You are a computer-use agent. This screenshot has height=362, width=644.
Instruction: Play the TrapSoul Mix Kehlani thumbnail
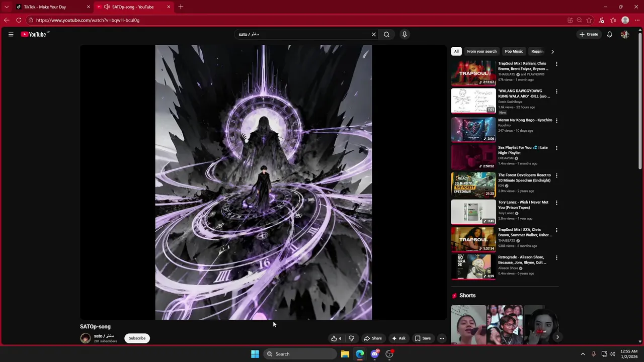pyautogui.click(x=473, y=73)
